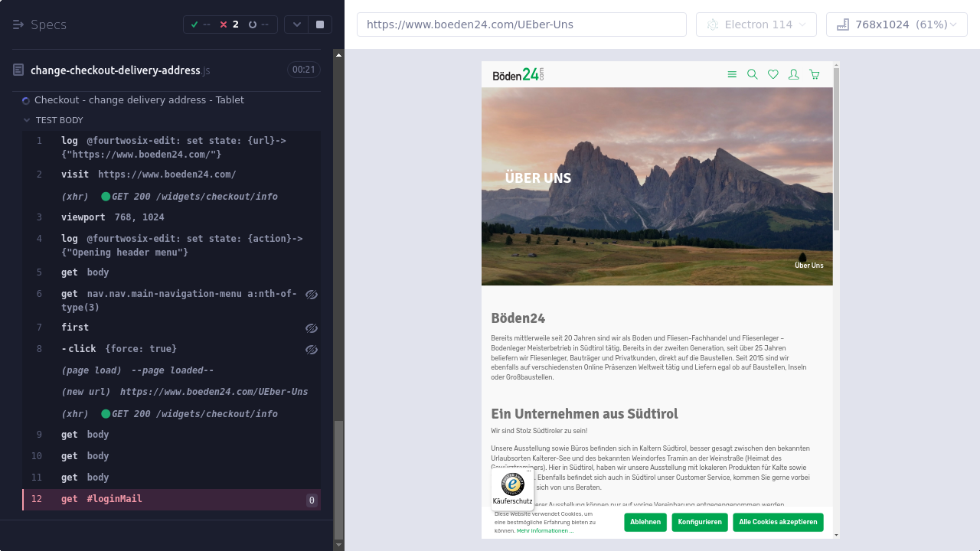Open the website hamburger menu icon
Screen dimensions: 980x551
[x=732, y=74]
